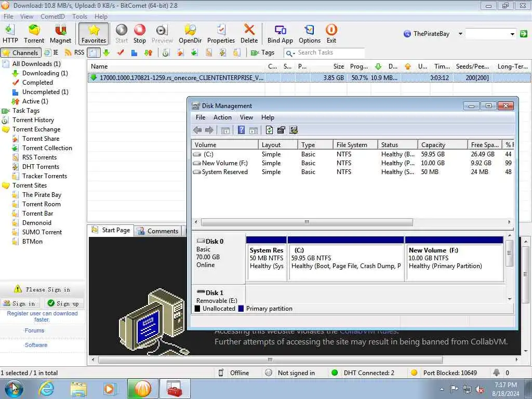Open the download directory with OpenDir
Screen dimensions: 532x399
click(x=190, y=34)
